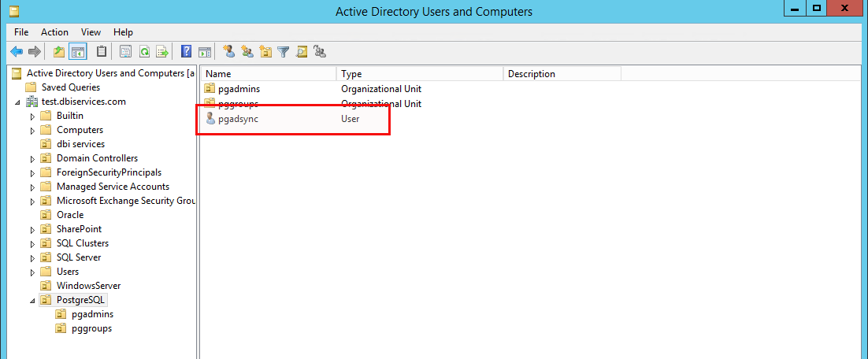This screenshot has width=868, height=359.
Task: Go up one level with folder-arrow icon
Action: 58,52
